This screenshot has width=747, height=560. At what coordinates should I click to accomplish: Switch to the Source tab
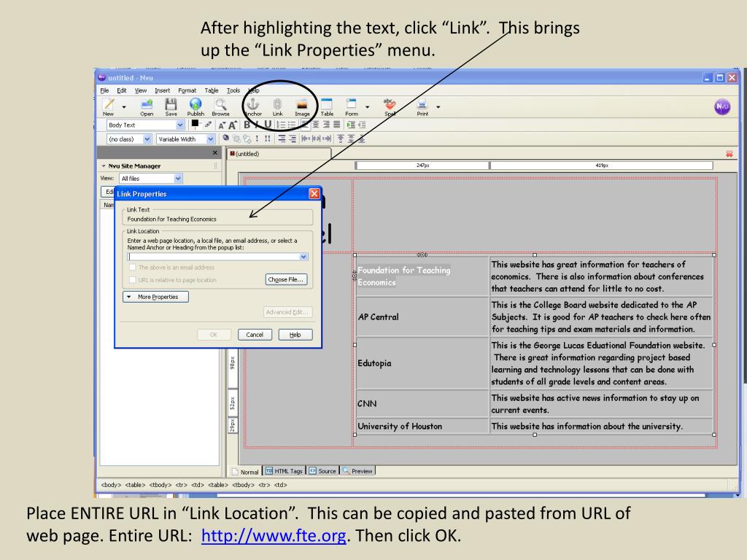point(322,471)
